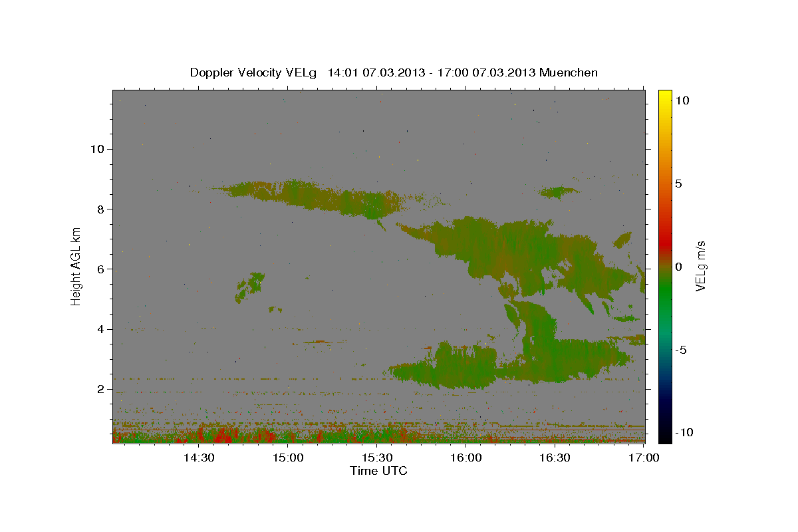Click the 14:30 time tick label
The width and height of the screenshot is (798, 532).
[x=198, y=458]
